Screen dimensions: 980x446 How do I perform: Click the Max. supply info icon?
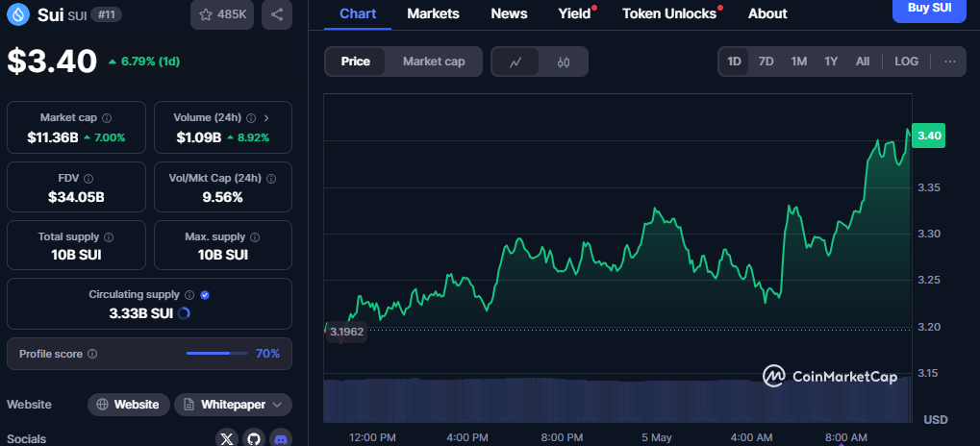pos(255,236)
